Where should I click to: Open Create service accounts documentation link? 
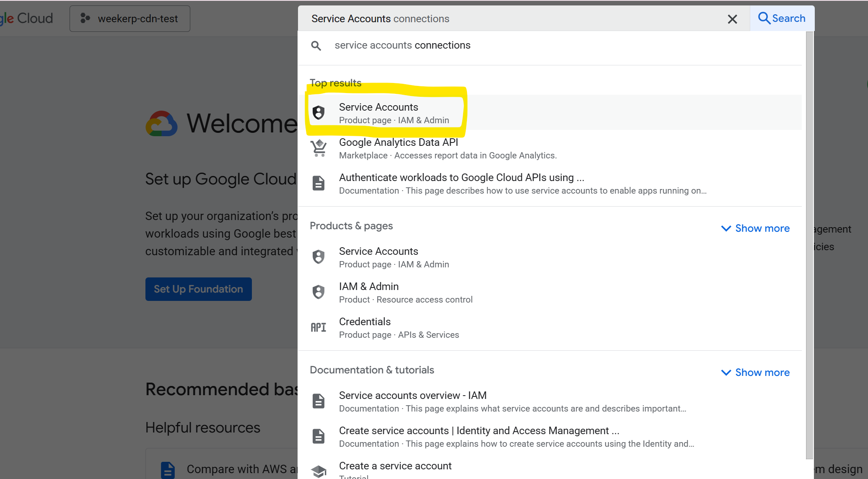pyautogui.click(x=479, y=431)
